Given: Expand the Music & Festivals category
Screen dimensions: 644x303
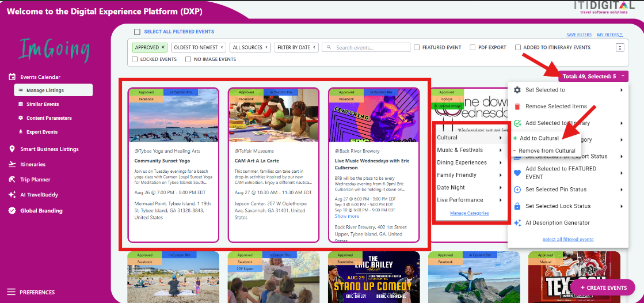Looking at the screenshot, I should 469,150.
